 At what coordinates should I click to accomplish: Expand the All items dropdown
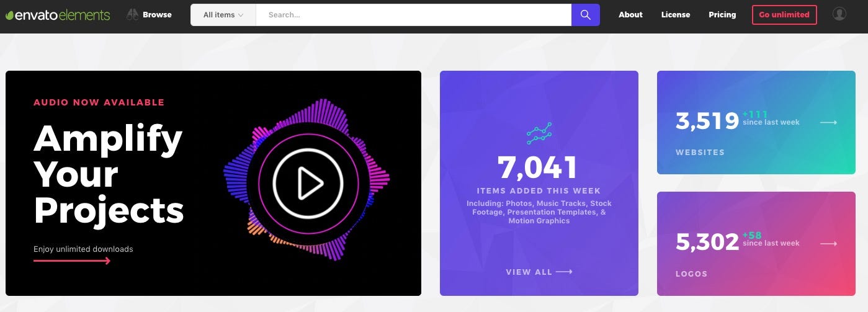(x=223, y=15)
